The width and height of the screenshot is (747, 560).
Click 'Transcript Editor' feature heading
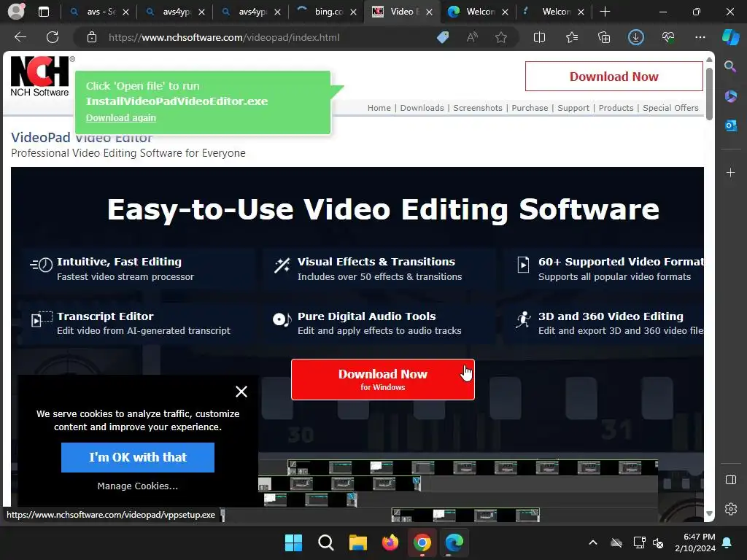(105, 316)
